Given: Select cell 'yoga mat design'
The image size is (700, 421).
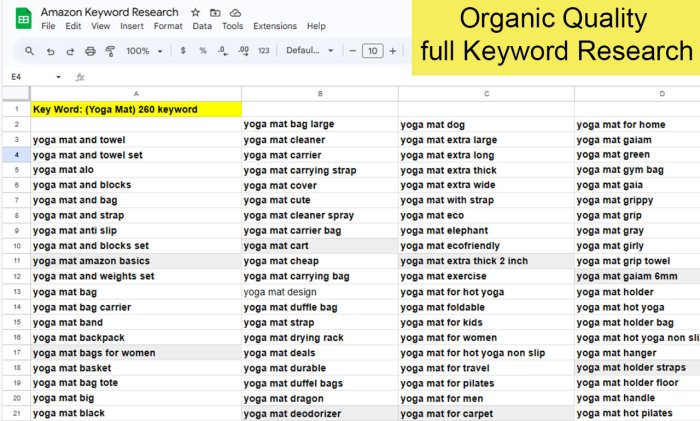Looking at the screenshot, I should pyautogui.click(x=320, y=292).
